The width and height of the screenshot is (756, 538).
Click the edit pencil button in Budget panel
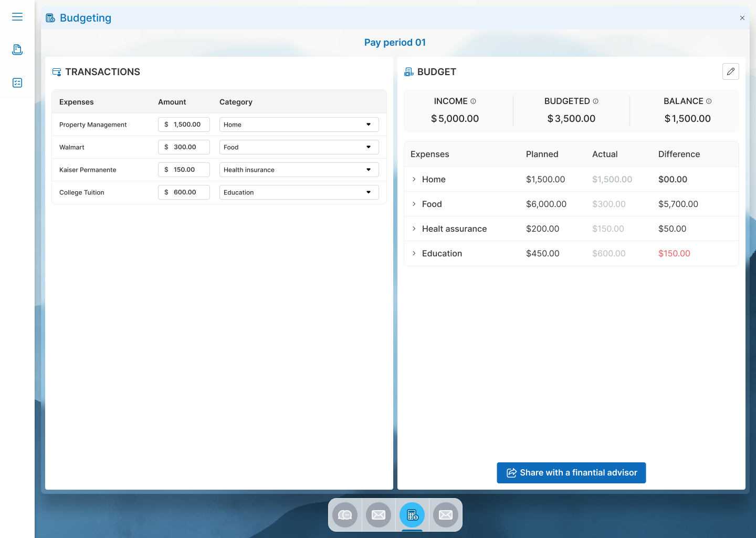(731, 71)
